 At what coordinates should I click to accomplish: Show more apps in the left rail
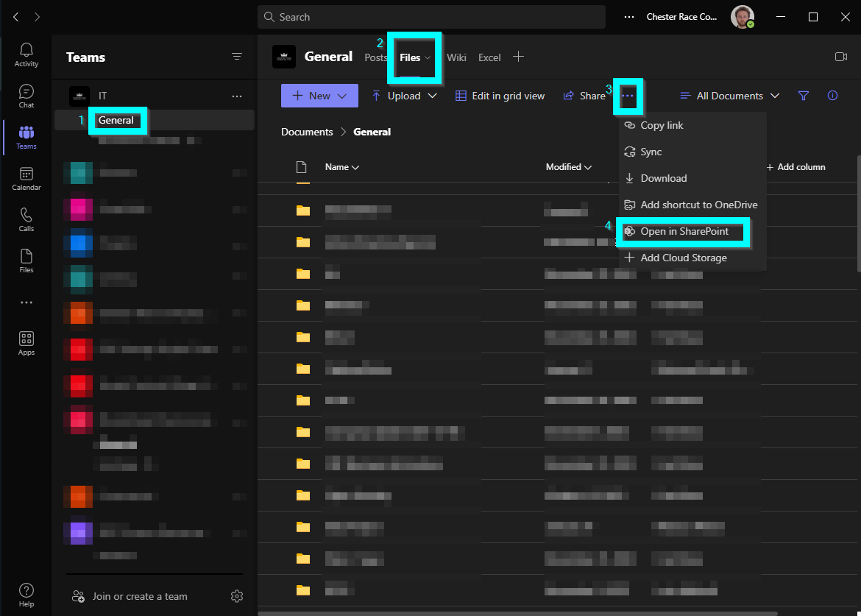pyautogui.click(x=26, y=302)
